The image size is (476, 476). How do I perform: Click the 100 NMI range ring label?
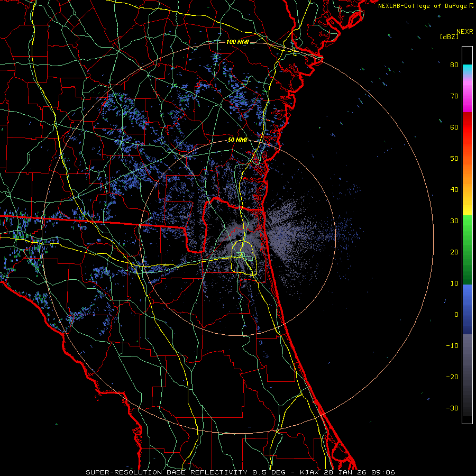pos(237,42)
